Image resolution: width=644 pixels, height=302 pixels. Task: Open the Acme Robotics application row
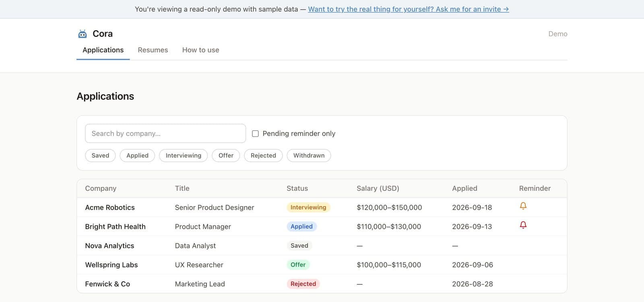pos(322,207)
